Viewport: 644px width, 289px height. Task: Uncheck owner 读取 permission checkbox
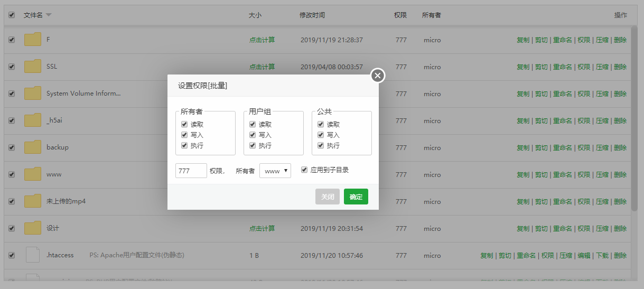[x=184, y=125]
